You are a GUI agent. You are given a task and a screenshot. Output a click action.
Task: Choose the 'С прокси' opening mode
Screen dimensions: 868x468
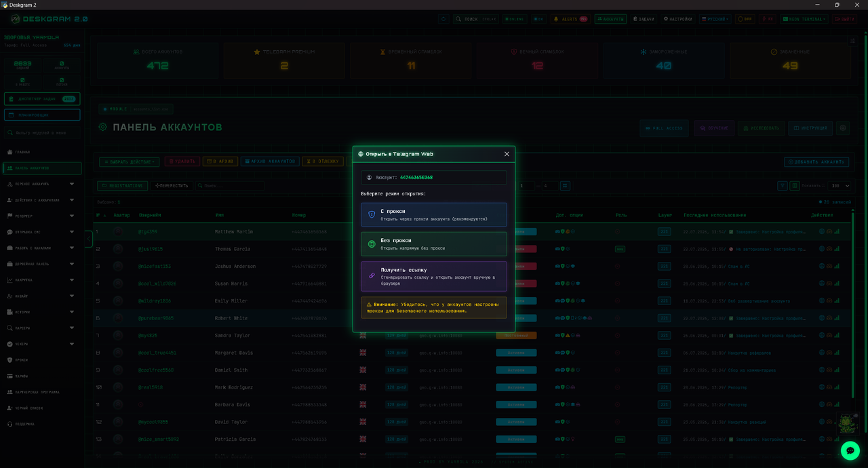click(x=433, y=214)
